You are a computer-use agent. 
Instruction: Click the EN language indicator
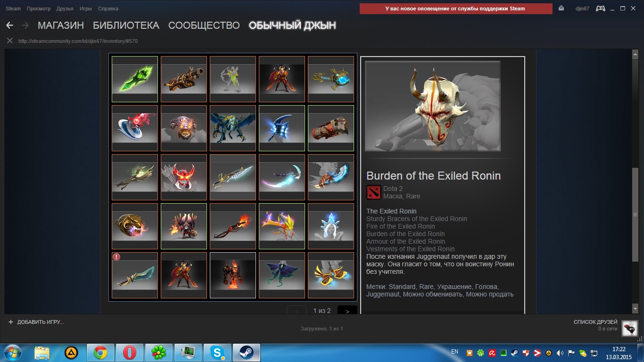click(454, 352)
